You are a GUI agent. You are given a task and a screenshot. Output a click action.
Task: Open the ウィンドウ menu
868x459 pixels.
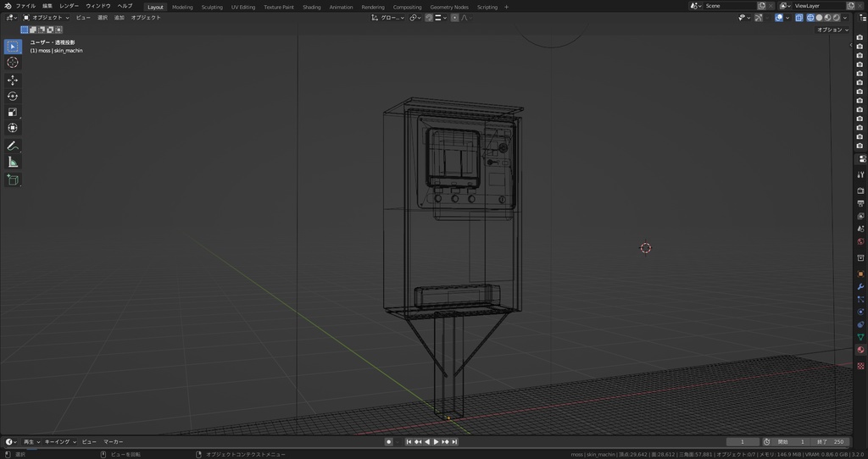tap(98, 6)
